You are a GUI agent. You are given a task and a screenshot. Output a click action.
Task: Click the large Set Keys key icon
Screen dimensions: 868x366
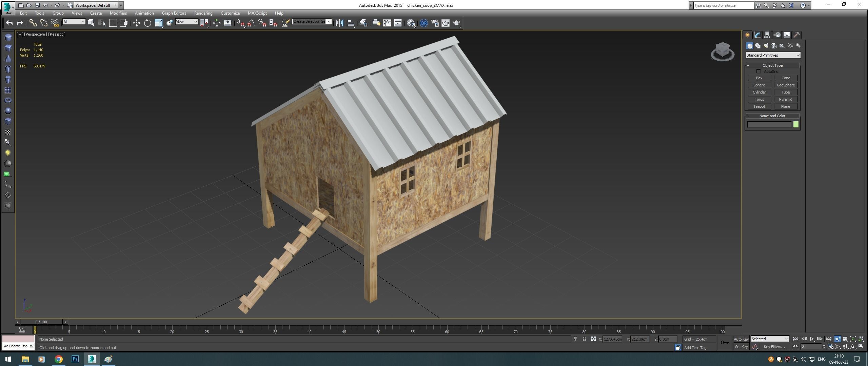pyautogui.click(x=725, y=342)
